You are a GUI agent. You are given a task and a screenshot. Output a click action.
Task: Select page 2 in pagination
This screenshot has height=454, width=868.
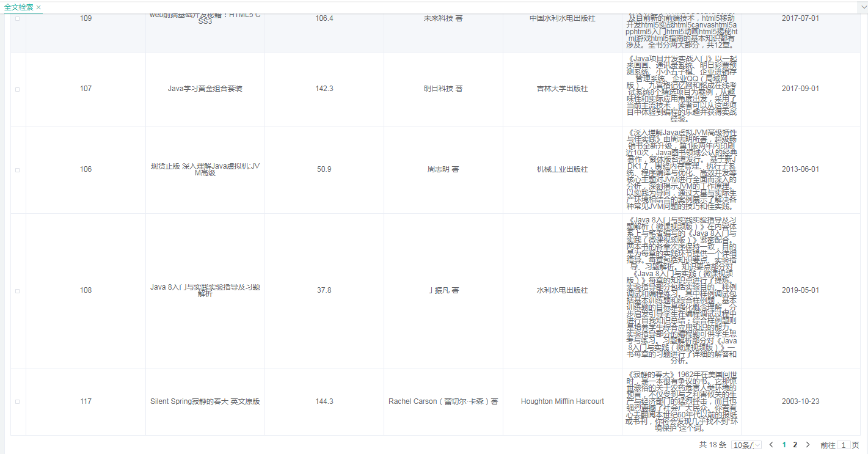pos(795,445)
